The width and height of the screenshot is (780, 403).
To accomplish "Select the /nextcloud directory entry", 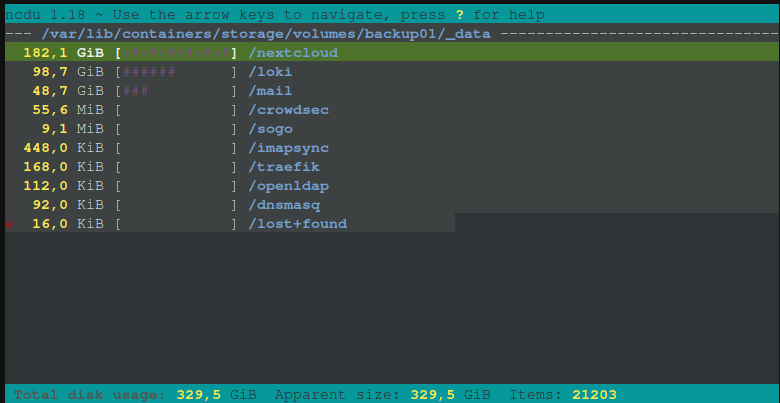I will click(x=293, y=52).
